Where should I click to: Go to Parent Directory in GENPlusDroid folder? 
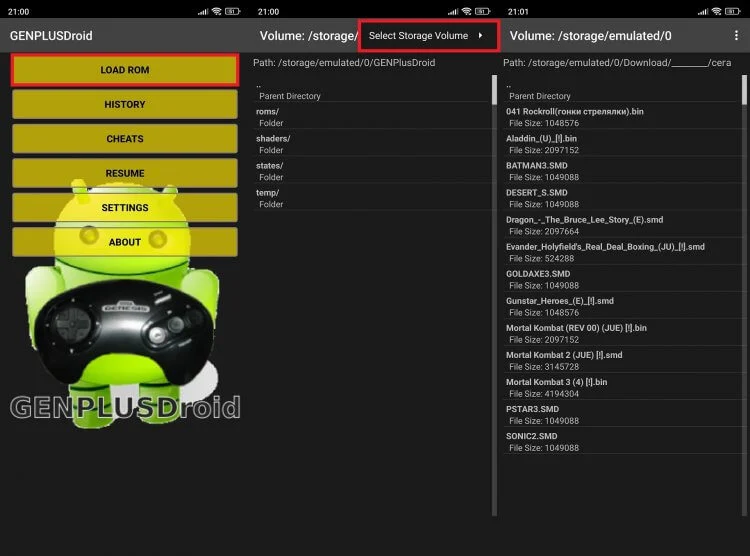[x=372, y=91]
